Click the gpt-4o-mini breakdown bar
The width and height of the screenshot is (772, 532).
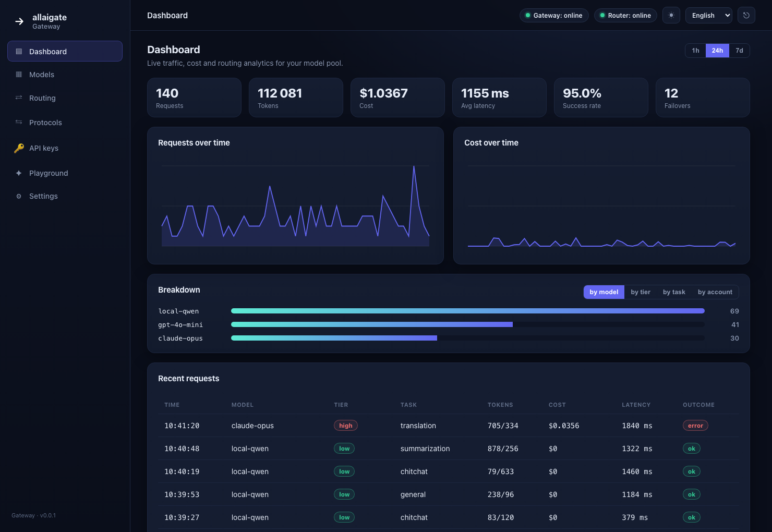tap(372, 324)
